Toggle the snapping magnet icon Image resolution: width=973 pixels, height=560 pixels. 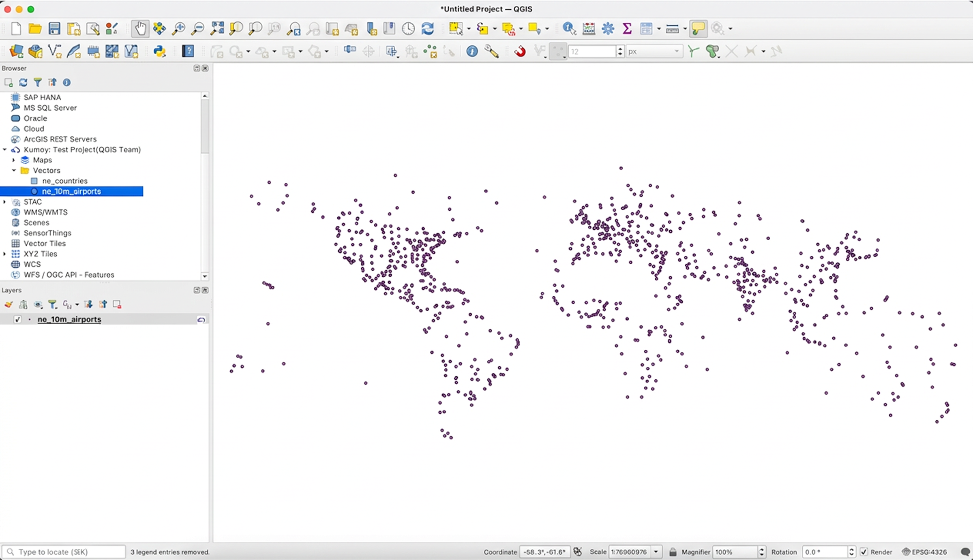(520, 51)
